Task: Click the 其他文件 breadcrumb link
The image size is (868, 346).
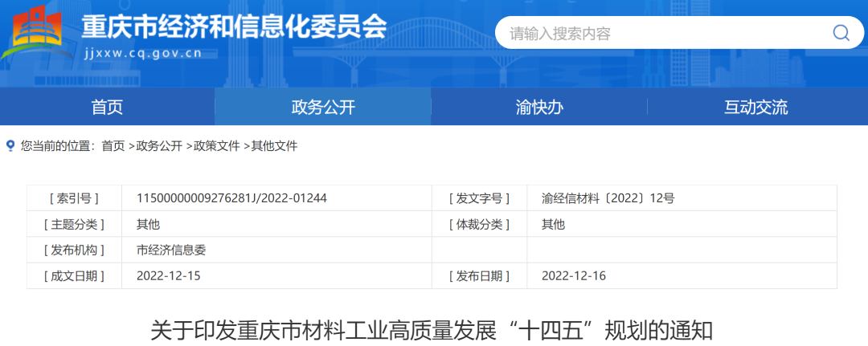Action: [274, 146]
